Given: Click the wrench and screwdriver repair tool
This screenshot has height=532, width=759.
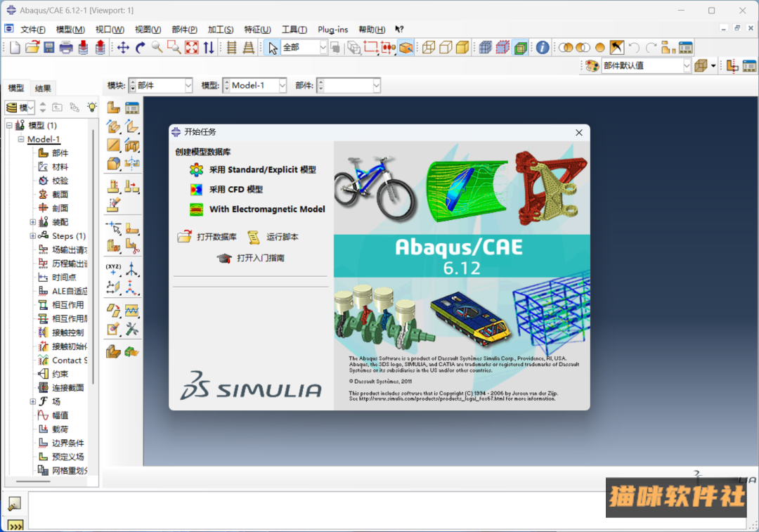Looking at the screenshot, I should click(131, 330).
